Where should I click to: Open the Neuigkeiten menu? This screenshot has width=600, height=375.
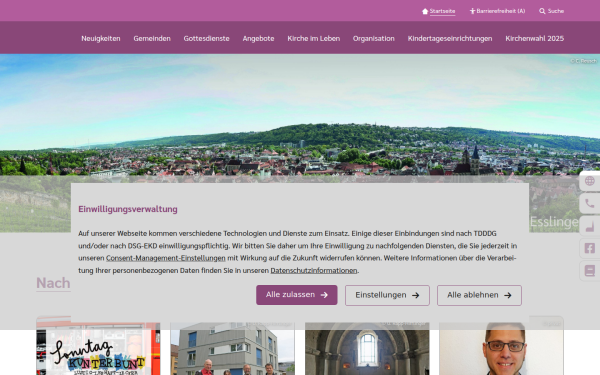click(x=101, y=38)
